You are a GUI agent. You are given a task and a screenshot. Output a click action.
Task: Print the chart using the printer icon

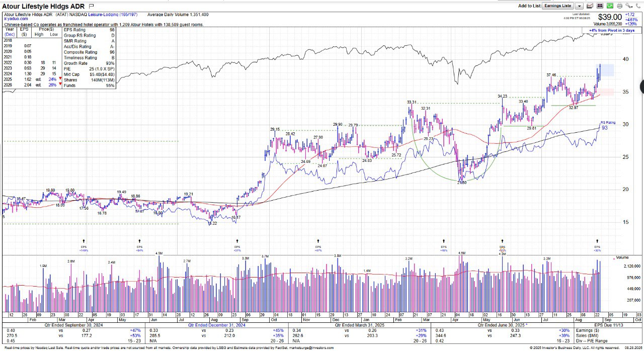point(619,6)
